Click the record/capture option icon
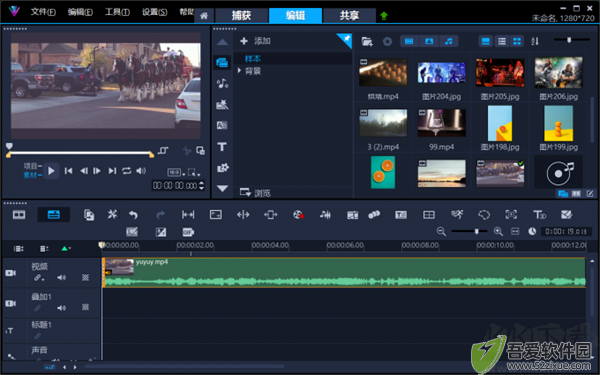Image resolution: width=600 pixels, height=375 pixels. [x=298, y=215]
